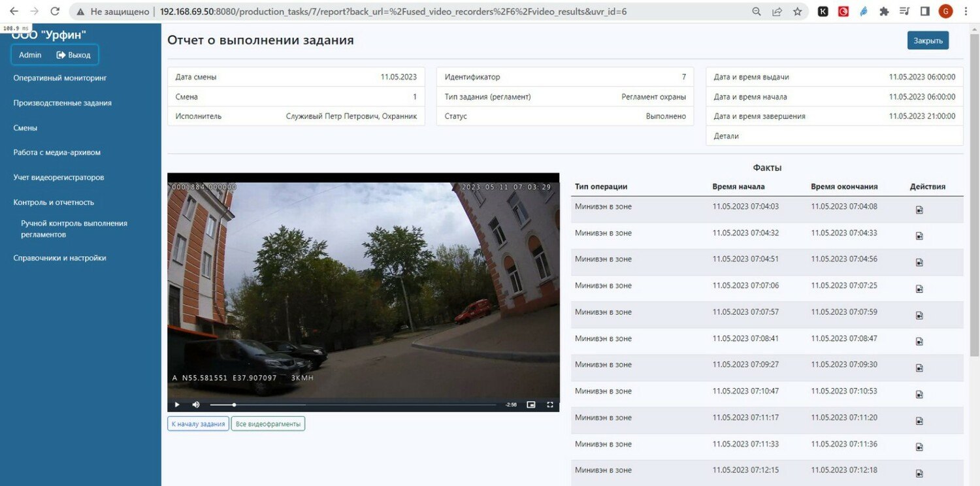Screen dimensions: 980x486
Task: Click the Закрыть button
Action: pos(928,40)
